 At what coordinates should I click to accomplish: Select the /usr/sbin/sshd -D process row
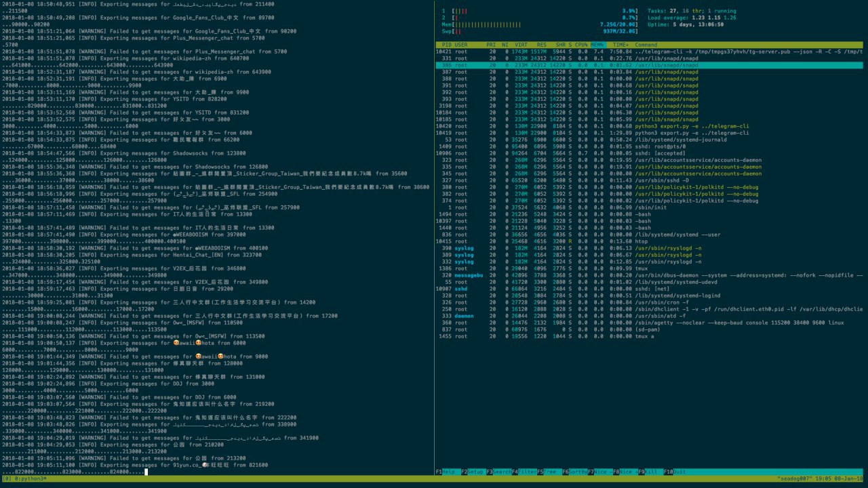pos(650,180)
